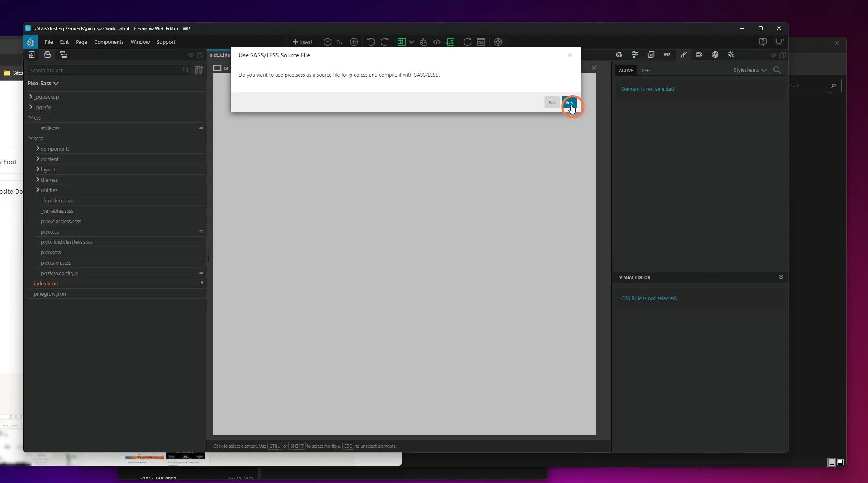The width and height of the screenshot is (868, 483).
Task: Open the code editor angle-brackets icon
Action: coord(437,42)
